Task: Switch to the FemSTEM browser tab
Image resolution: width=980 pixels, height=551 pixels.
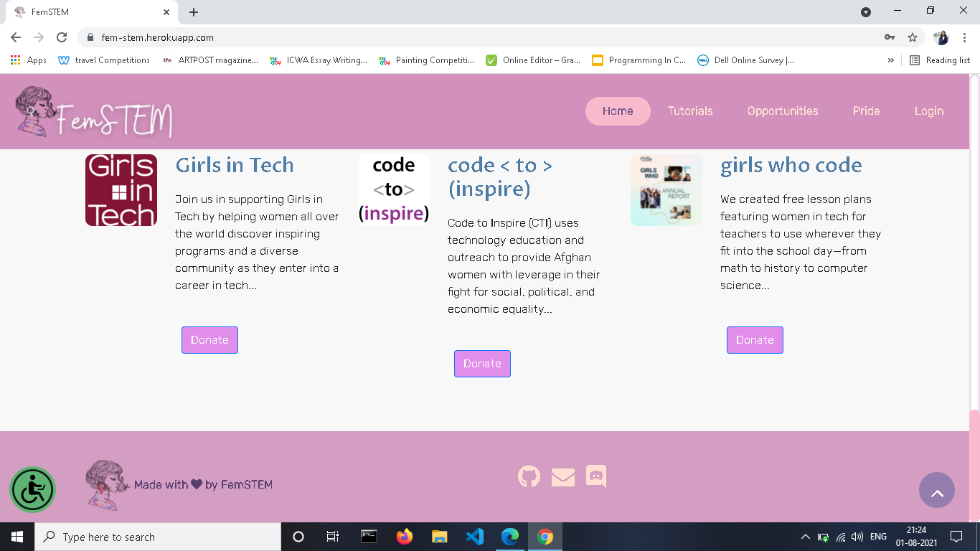Action: coord(91,12)
